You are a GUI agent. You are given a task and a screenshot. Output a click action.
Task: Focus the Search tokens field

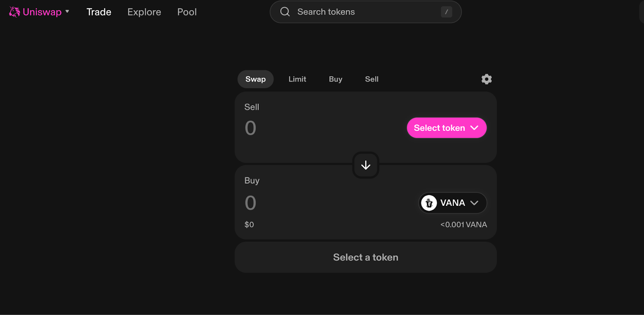(x=362, y=12)
